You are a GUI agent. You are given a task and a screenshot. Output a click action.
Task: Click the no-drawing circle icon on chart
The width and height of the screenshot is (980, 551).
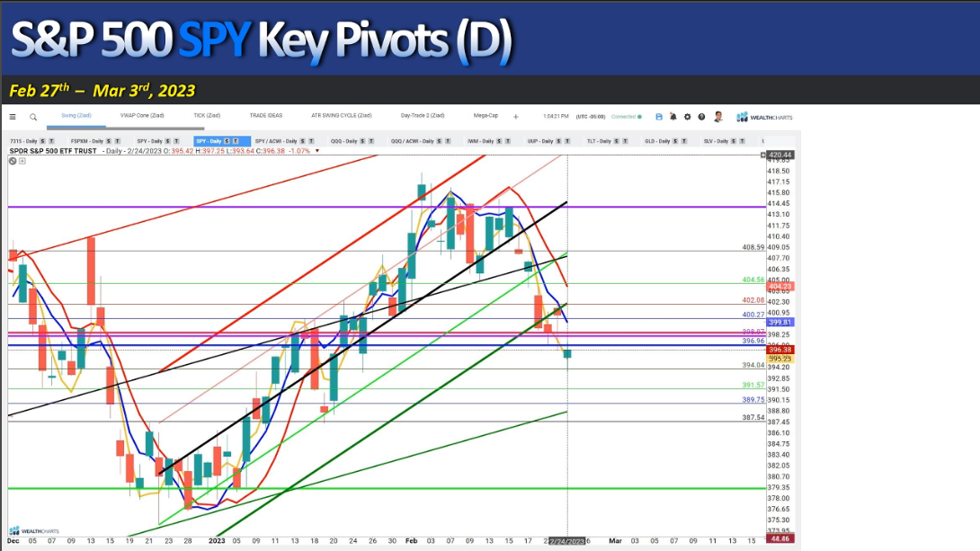pos(13,161)
